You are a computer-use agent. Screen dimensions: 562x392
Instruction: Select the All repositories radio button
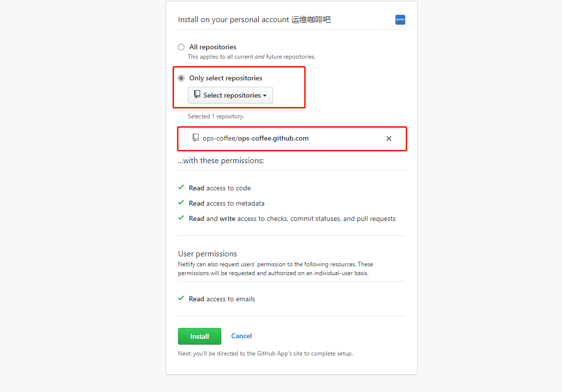181,47
